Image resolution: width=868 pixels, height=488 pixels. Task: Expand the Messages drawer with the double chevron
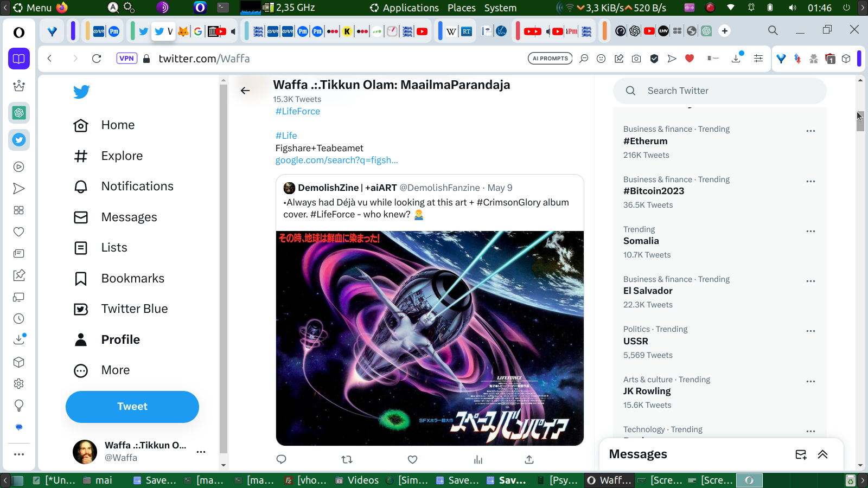(x=823, y=454)
